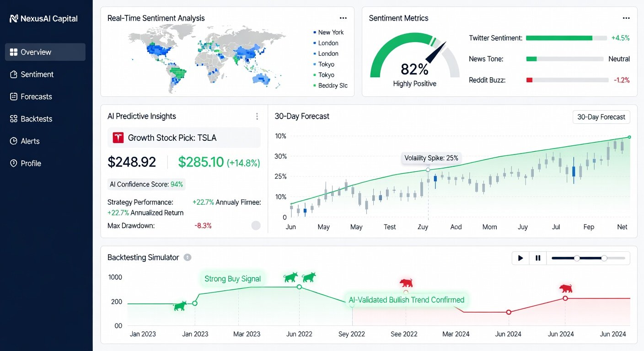The image size is (644, 351).
Task: Click the Backtests grid icon in sidebar
Action: (x=13, y=119)
